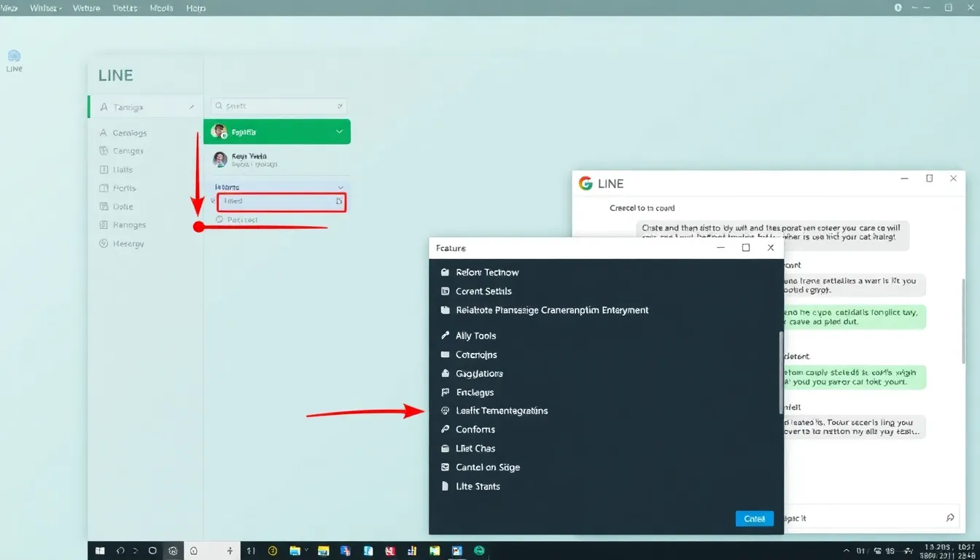Click the icon beside Refon Tectnow
Viewport: 980px width, 560px height.
pos(446,272)
